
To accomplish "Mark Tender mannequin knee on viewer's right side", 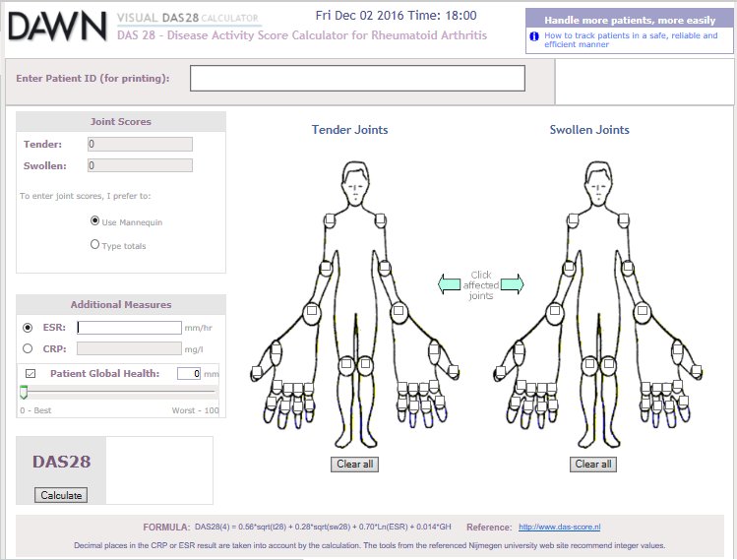I will click(x=365, y=363).
